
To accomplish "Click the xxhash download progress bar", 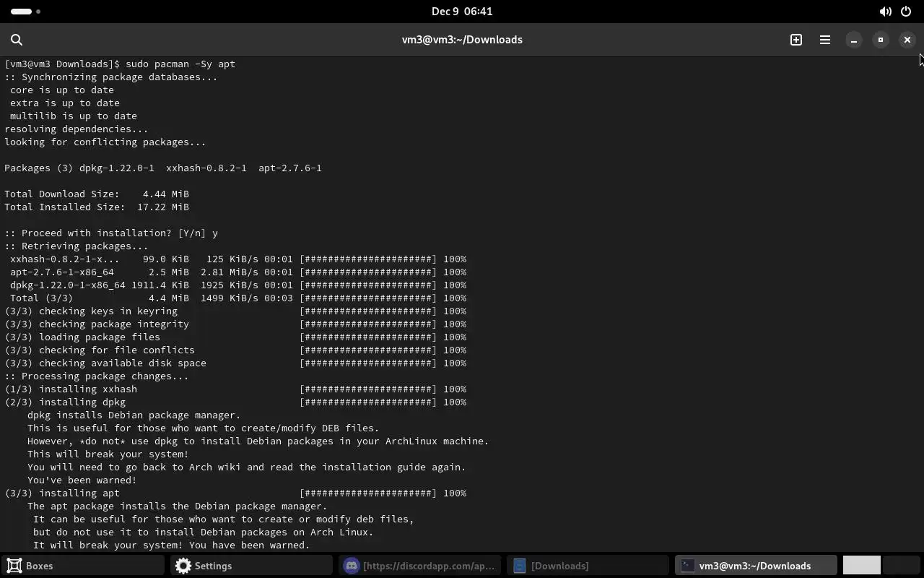I will point(368,259).
